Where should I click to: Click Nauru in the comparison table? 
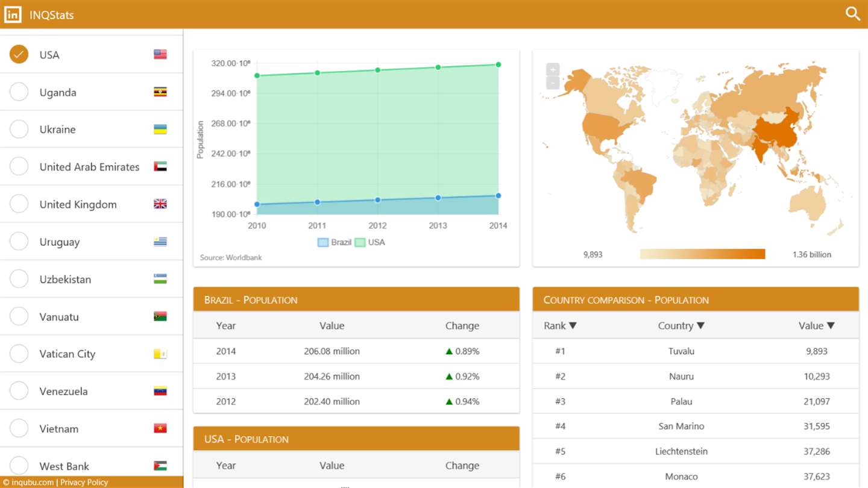point(682,377)
